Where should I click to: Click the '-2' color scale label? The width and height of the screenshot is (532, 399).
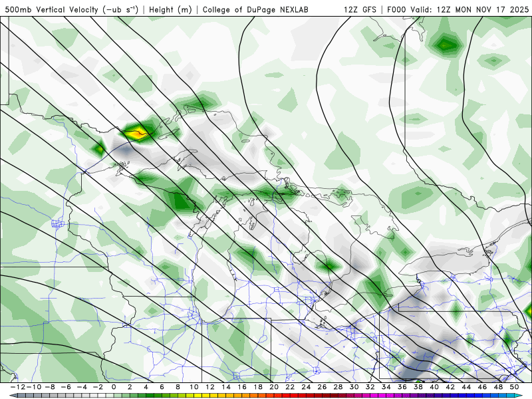tap(98, 387)
